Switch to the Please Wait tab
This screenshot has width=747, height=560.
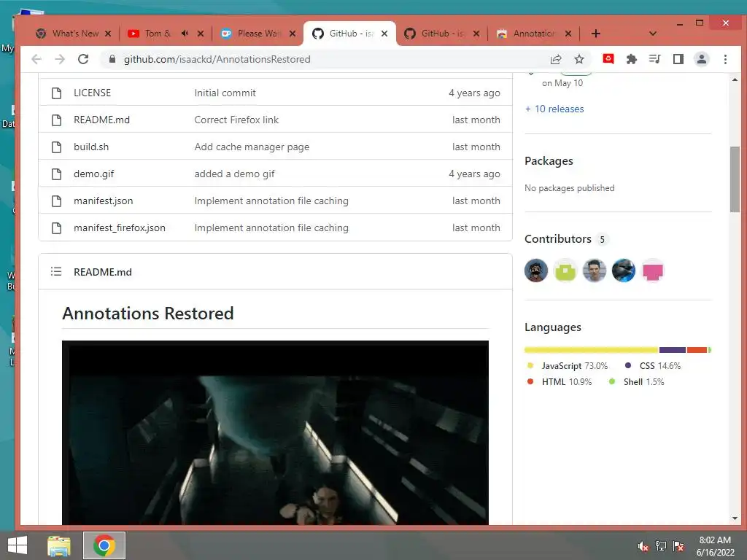[258, 34]
